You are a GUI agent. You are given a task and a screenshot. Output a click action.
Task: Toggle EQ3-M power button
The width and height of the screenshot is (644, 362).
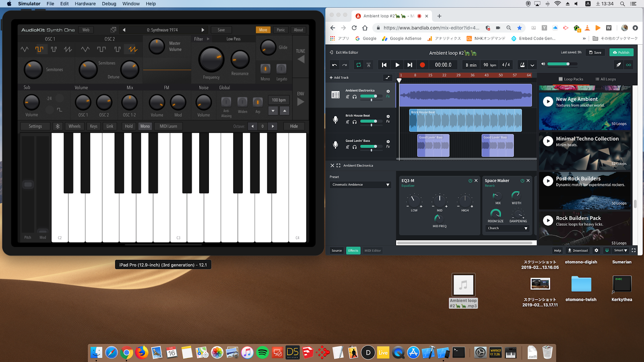coord(470,181)
